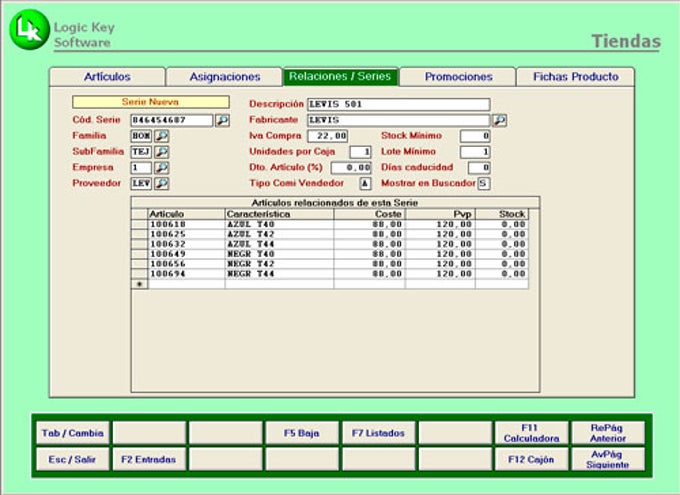Open the F11 Calculadora button
The image size is (680, 495).
click(x=531, y=433)
